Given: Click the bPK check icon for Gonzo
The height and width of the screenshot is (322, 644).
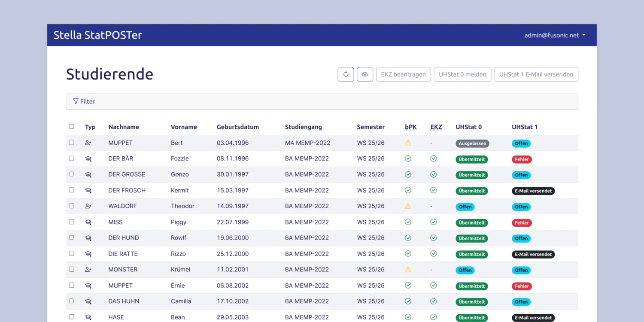Looking at the screenshot, I should [408, 174].
